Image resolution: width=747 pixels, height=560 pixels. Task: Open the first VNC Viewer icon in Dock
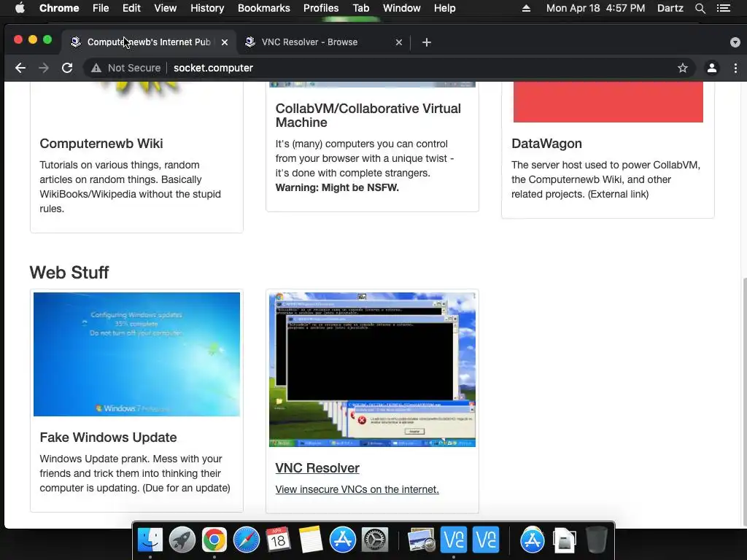454,540
